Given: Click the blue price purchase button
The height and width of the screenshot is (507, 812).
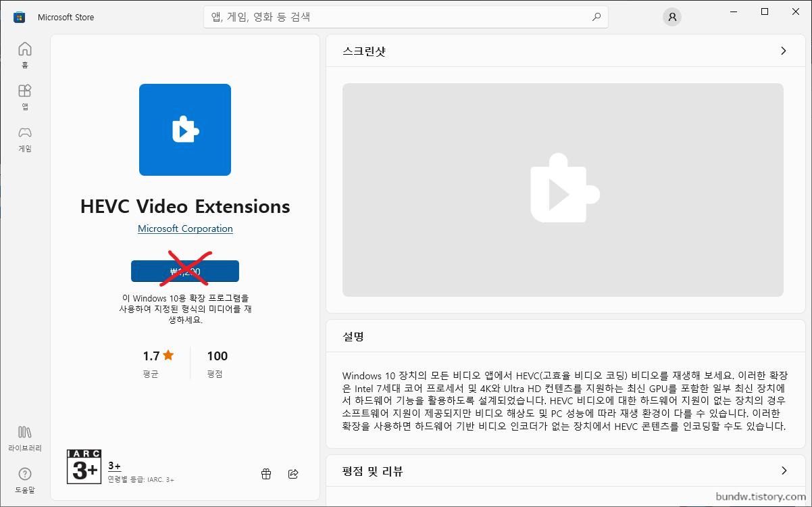Looking at the screenshot, I should [x=185, y=271].
